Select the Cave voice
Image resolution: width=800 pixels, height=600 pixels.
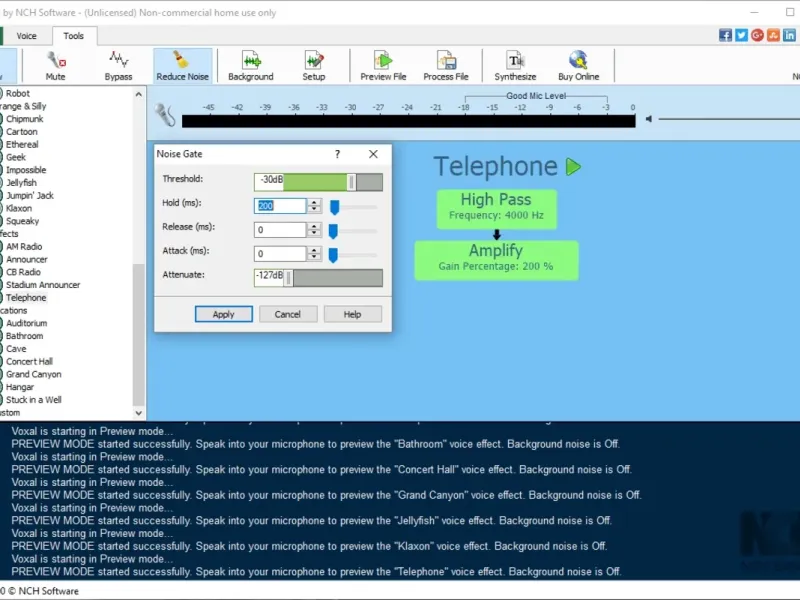16,348
